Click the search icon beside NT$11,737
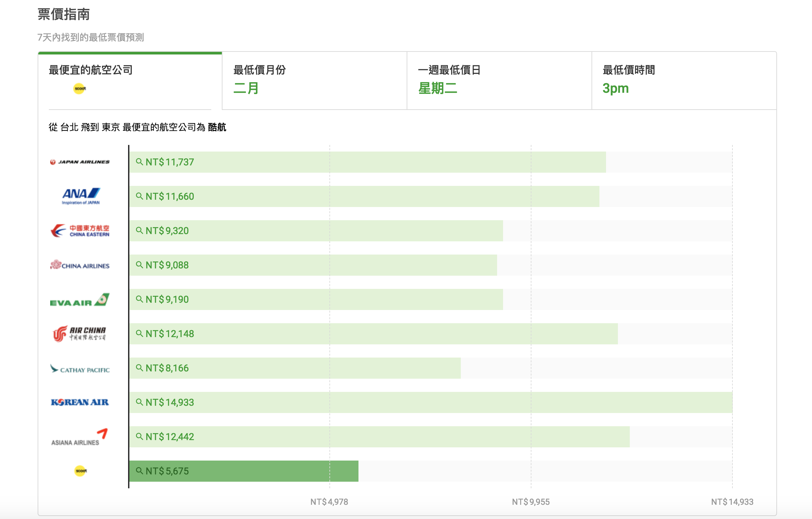The width and height of the screenshot is (812, 519). coord(139,162)
